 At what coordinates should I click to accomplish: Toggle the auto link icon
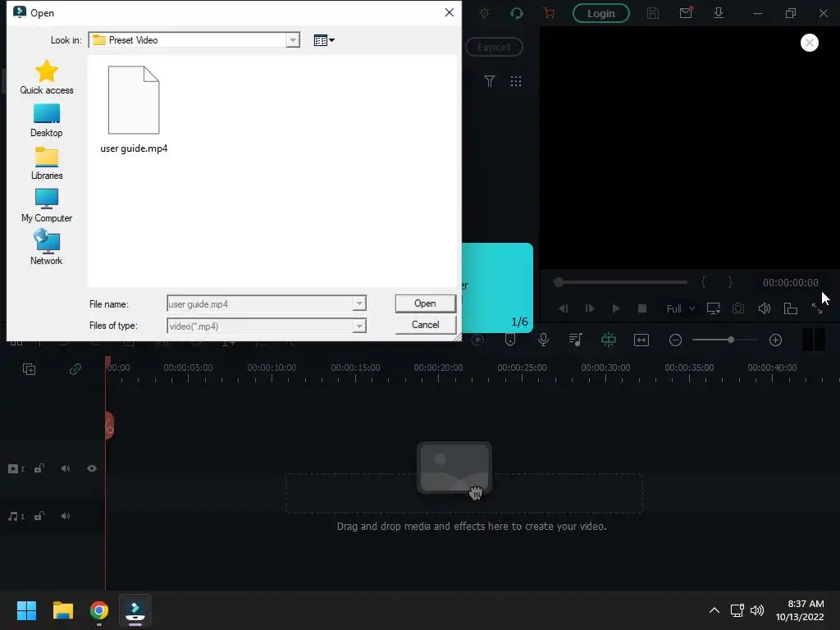coord(75,369)
